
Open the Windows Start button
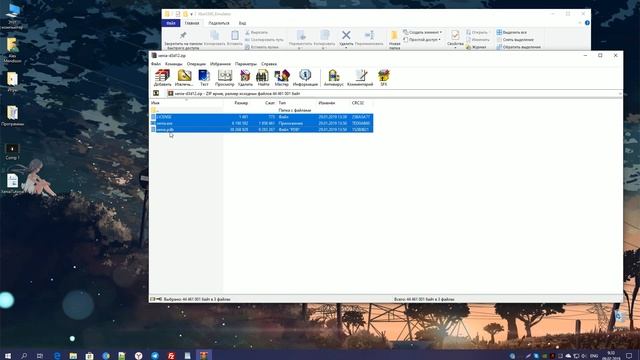click(x=7, y=356)
